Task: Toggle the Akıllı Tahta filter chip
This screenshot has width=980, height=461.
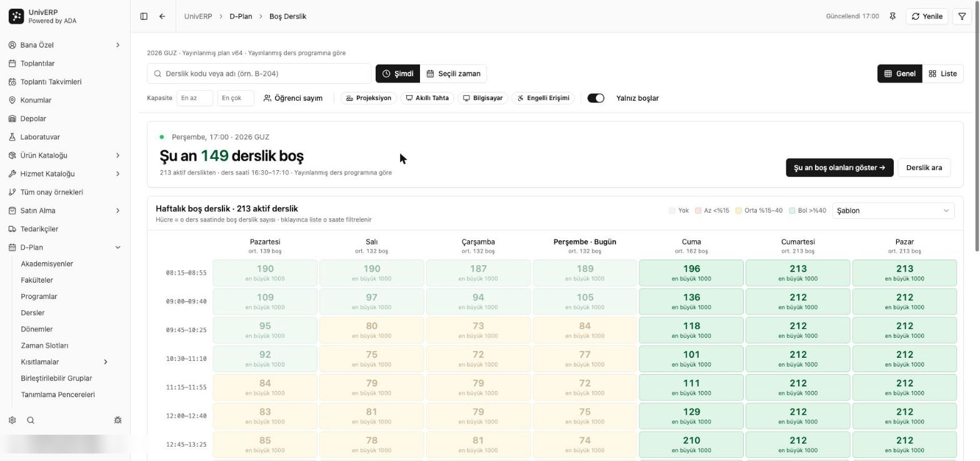Action: (427, 98)
